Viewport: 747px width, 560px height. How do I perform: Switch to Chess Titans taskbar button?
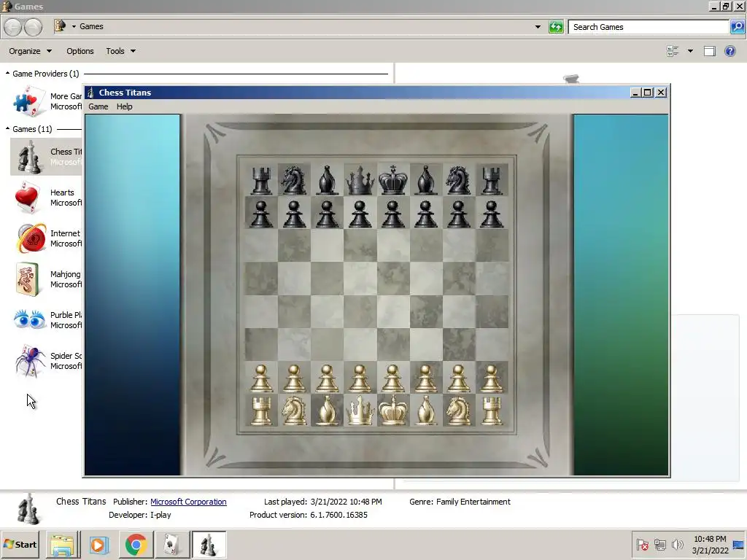pos(209,545)
